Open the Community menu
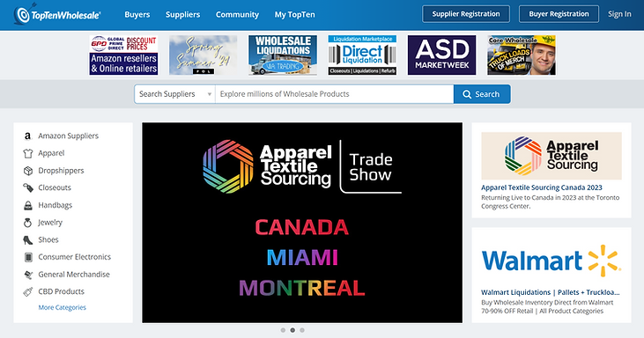 (x=237, y=14)
